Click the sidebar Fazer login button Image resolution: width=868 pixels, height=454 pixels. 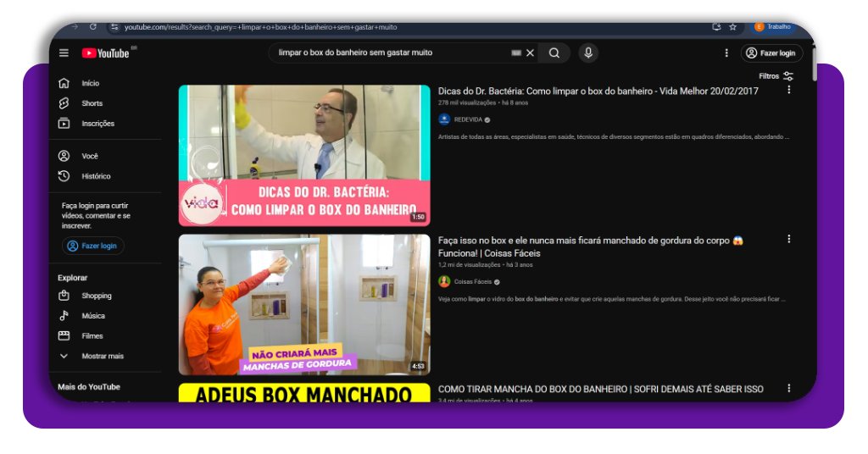coord(93,246)
